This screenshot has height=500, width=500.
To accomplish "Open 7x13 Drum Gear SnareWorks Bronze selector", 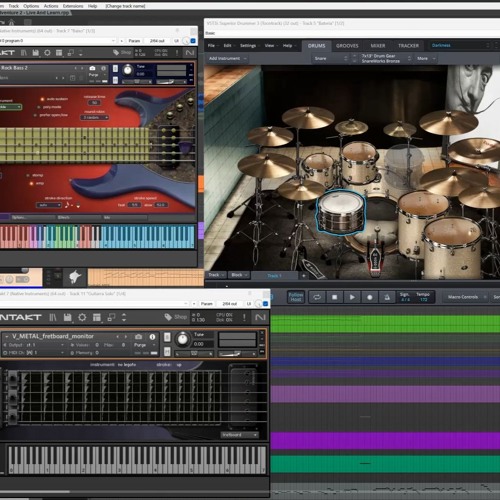I will (386, 58).
